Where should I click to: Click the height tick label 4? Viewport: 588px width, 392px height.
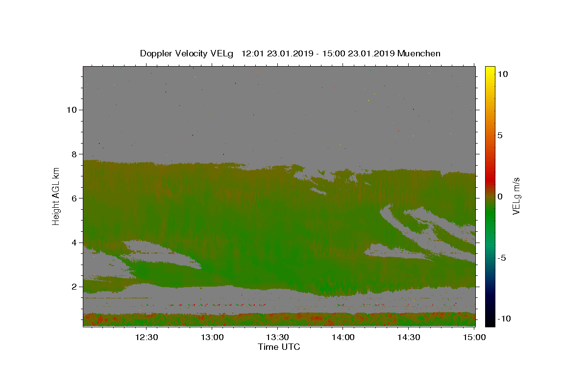click(74, 242)
